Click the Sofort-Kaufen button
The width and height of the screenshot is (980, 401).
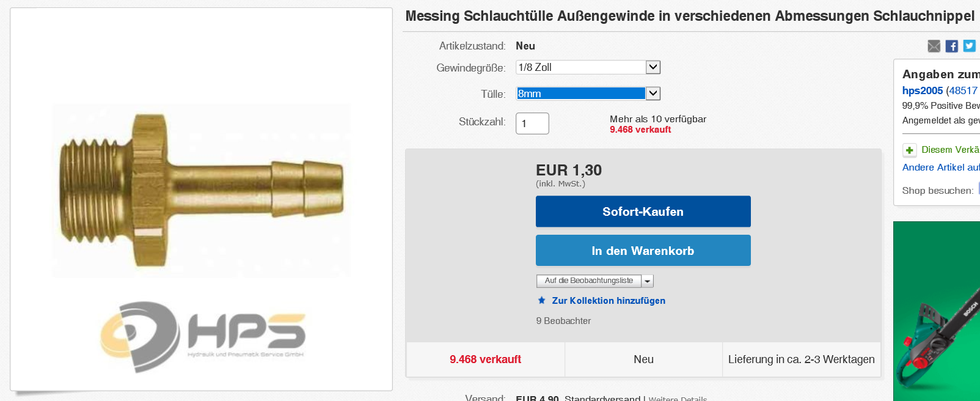tap(643, 212)
